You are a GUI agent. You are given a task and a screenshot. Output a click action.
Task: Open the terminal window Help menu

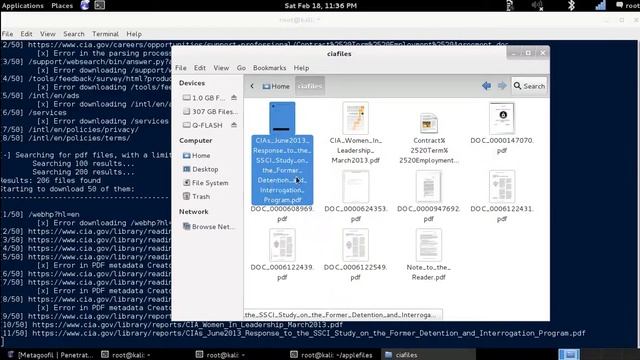134,34
